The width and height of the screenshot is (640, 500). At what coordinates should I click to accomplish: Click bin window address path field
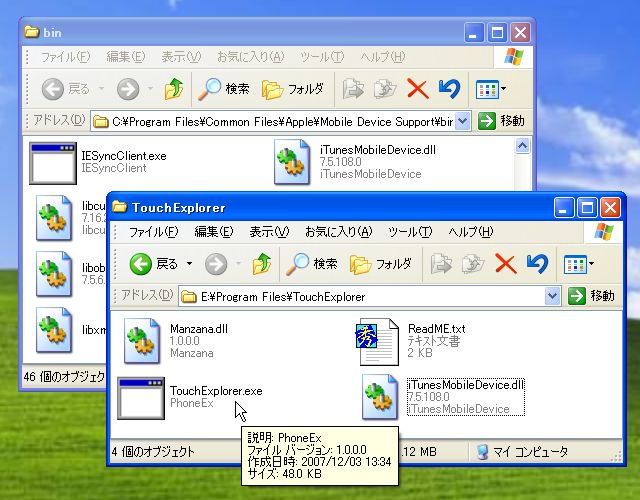tap(281, 121)
